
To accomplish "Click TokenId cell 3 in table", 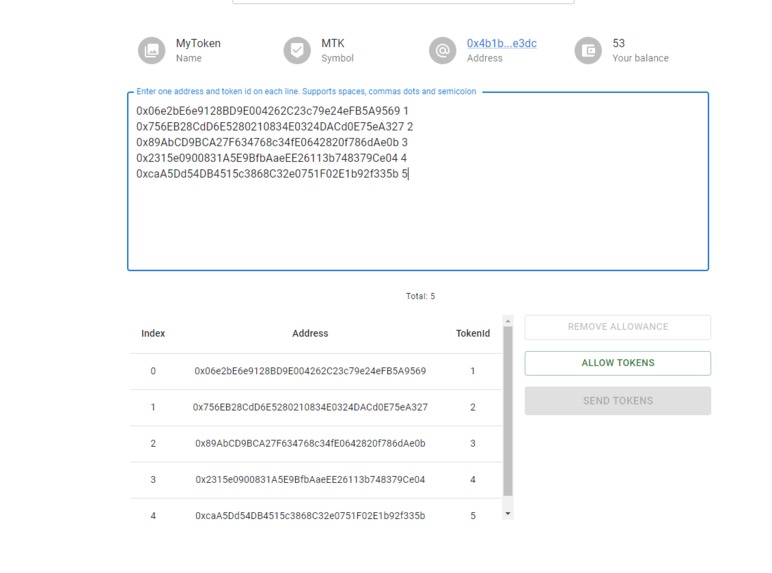I will [x=473, y=443].
